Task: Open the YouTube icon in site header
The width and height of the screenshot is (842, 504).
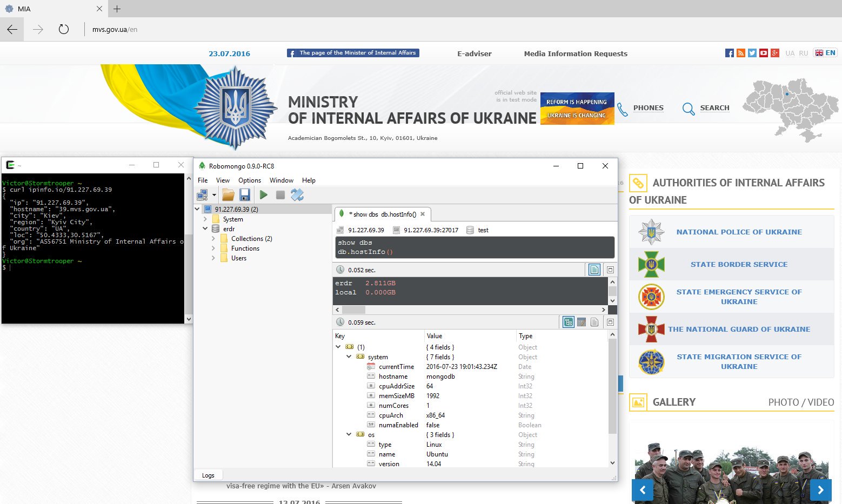Action: pyautogui.click(x=763, y=53)
